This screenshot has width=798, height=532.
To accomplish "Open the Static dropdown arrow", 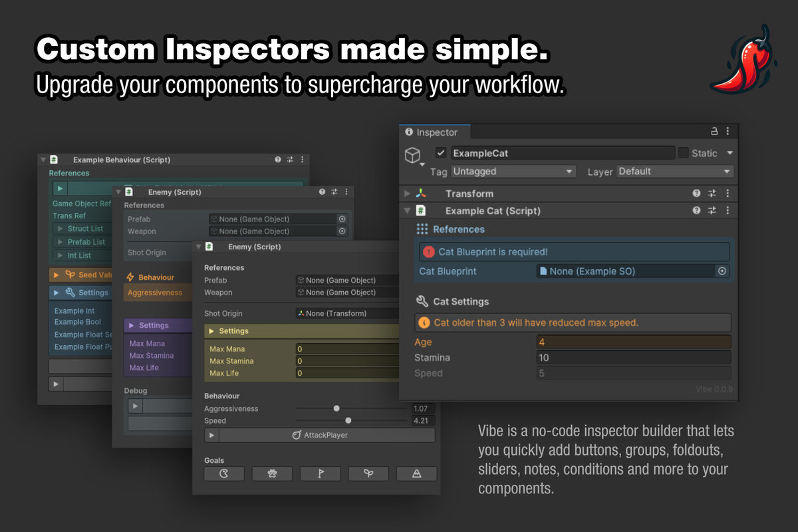I will click(730, 153).
